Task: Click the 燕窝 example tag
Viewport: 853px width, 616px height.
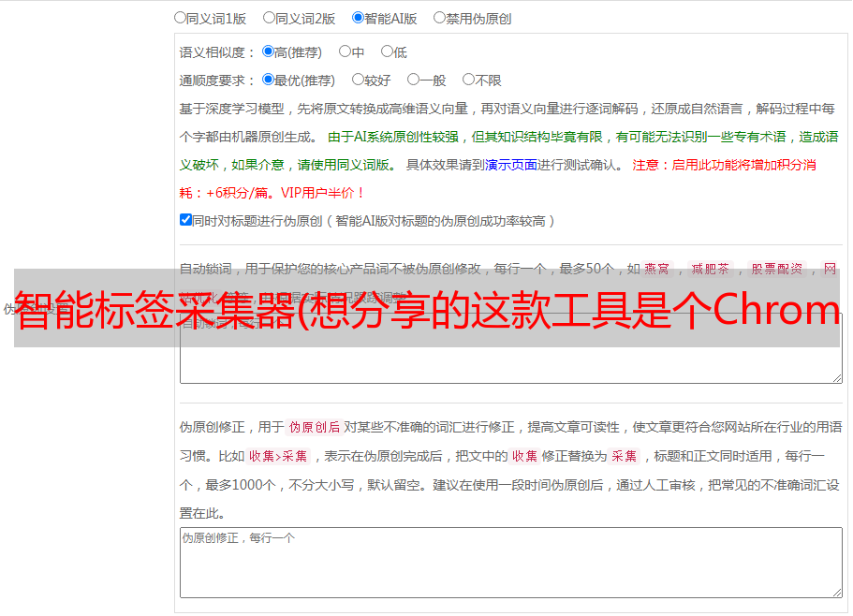Action: tap(656, 269)
